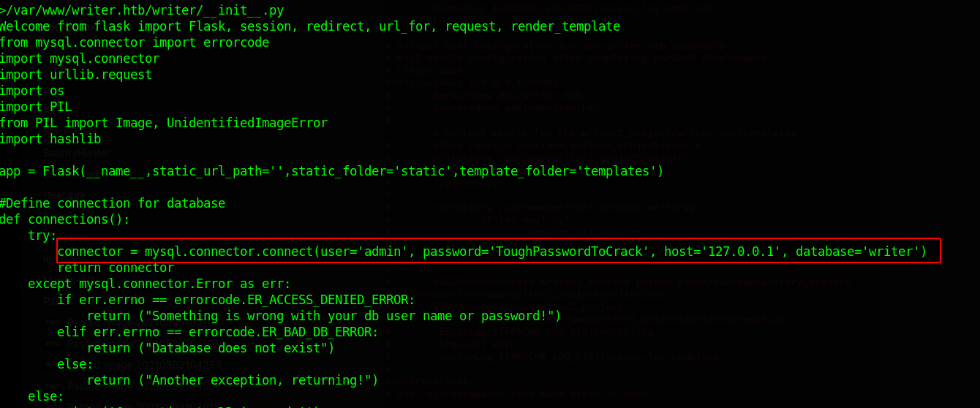Screen dimensions: 980x408
Task: Click the app = Flask(...) line
Action: pyautogui.click(x=331, y=171)
